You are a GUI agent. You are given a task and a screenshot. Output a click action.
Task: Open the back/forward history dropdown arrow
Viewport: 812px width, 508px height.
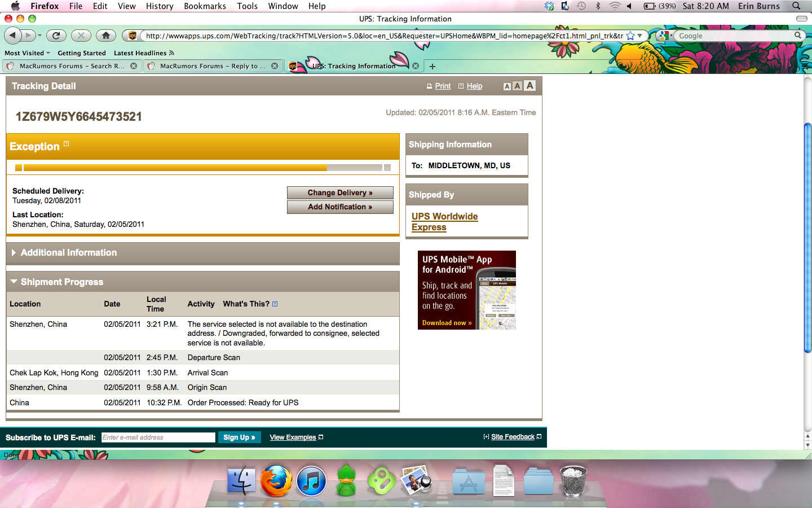[40, 36]
